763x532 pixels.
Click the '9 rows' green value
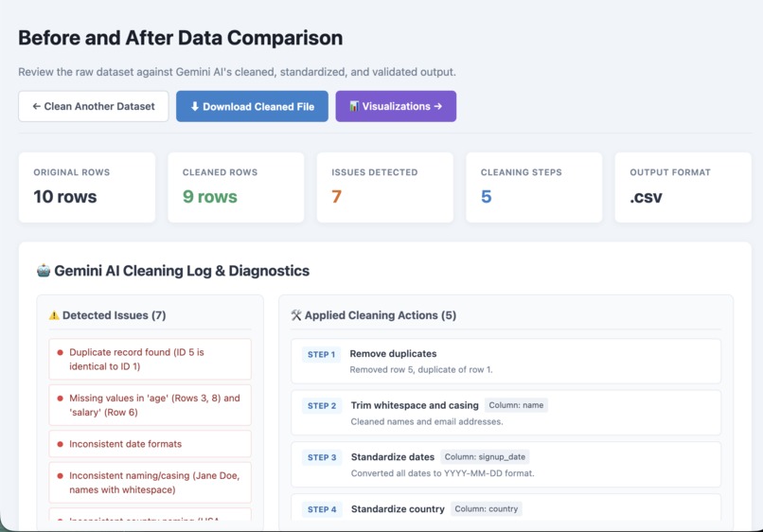pyautogui.click(x=210, y=197)
